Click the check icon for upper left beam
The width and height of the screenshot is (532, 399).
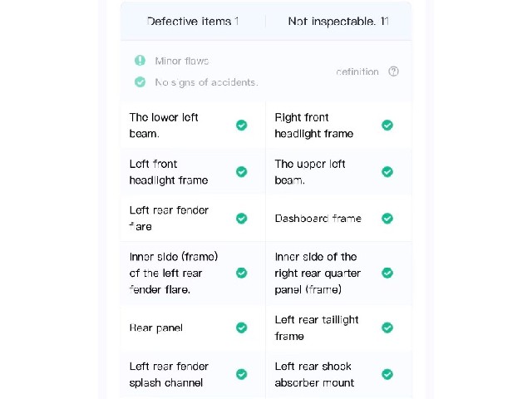click(387, 172)
